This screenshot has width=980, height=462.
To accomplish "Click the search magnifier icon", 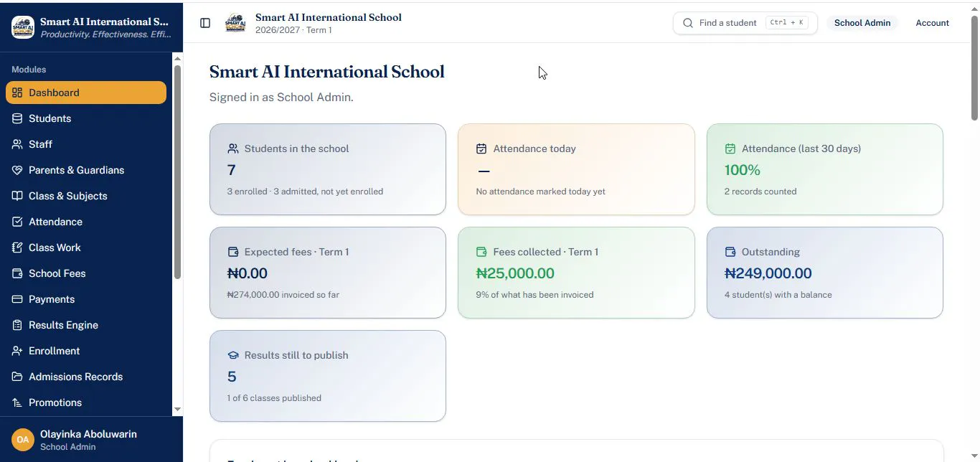I will point(688,23).
